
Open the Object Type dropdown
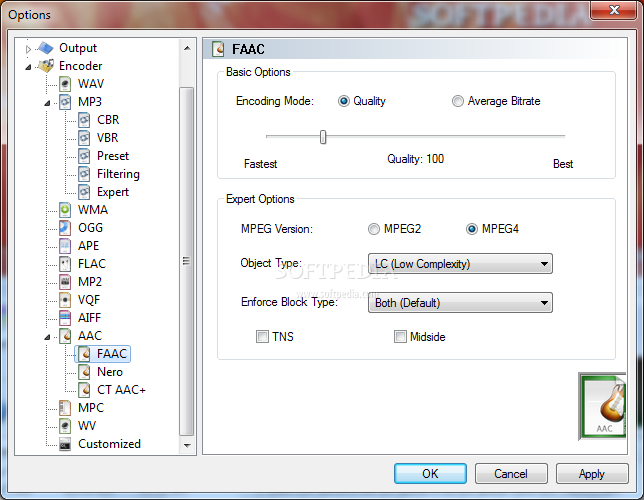pos(460,264)
